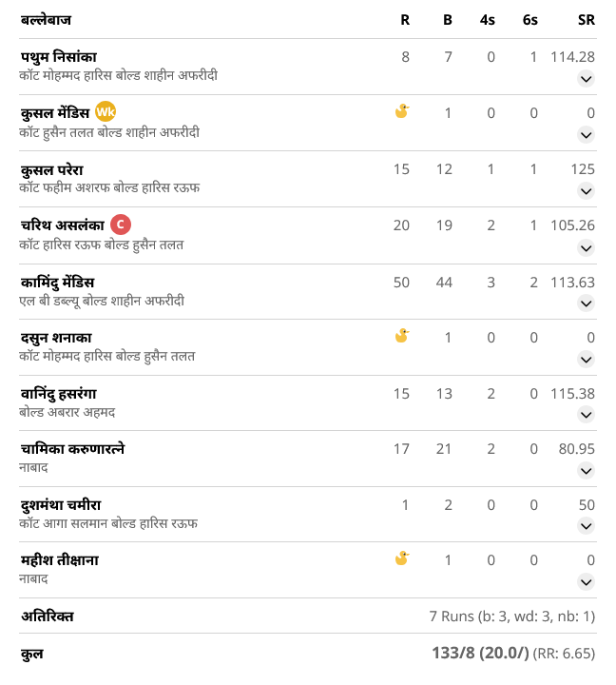Viewport: 616px width, 685px height.
Task: Open player name पथुम निसांका
Action: (59, 57)
